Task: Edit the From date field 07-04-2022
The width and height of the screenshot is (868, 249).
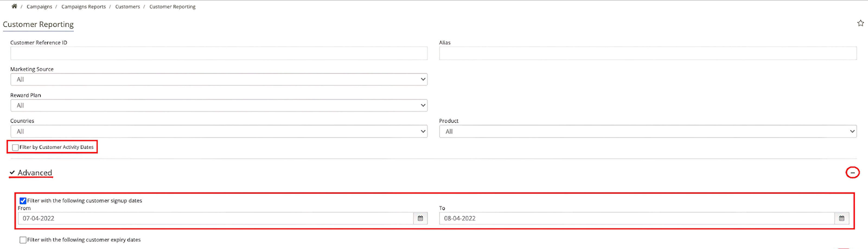Action: (216, 218)
